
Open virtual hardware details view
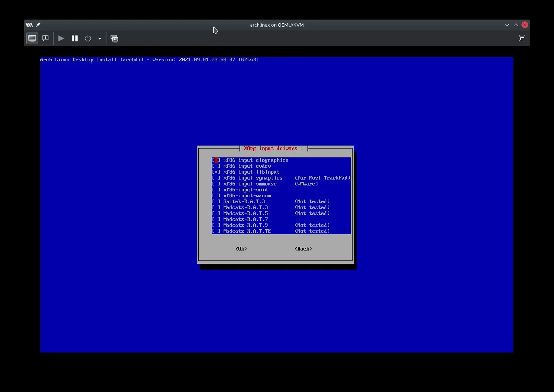(x=45, y=38)
